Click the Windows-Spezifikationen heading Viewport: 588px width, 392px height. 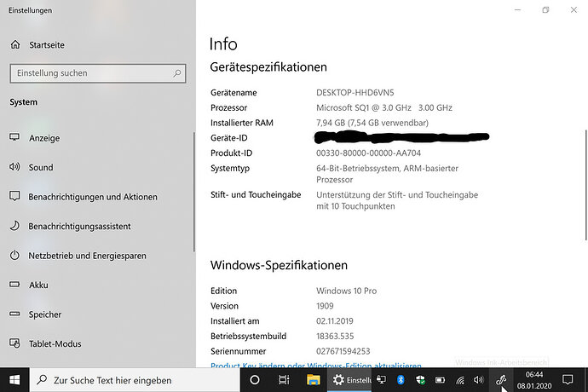[279, 265]
